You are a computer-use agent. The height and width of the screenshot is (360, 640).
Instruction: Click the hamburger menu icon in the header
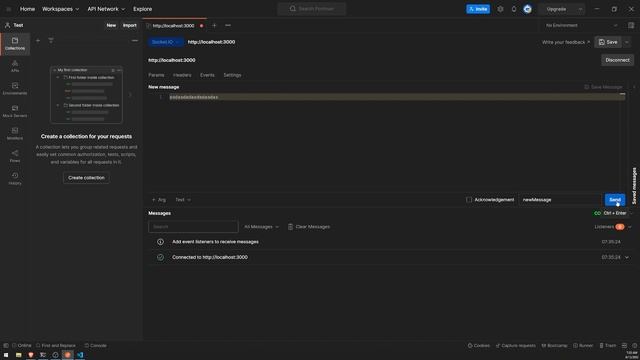(x=9, y=9)
